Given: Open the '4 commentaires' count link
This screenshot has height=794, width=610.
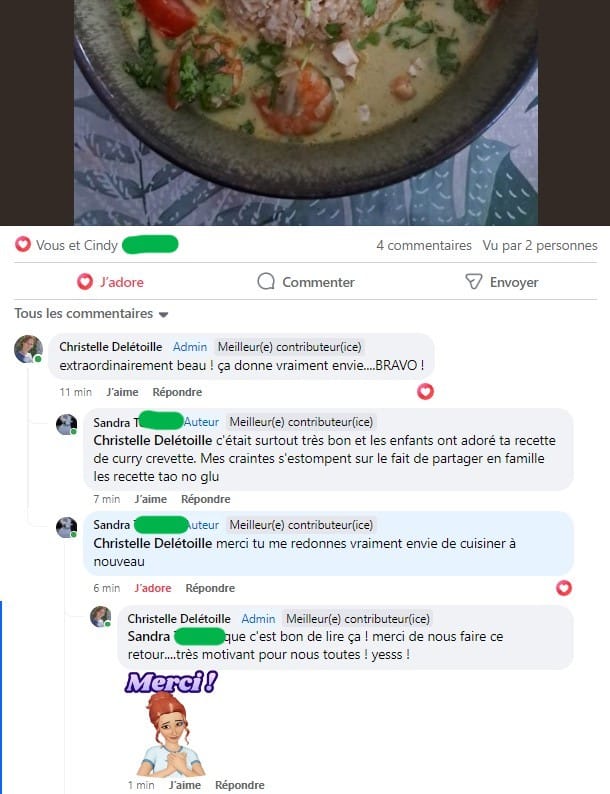Looking at the screenshot, I should (424, 245).
